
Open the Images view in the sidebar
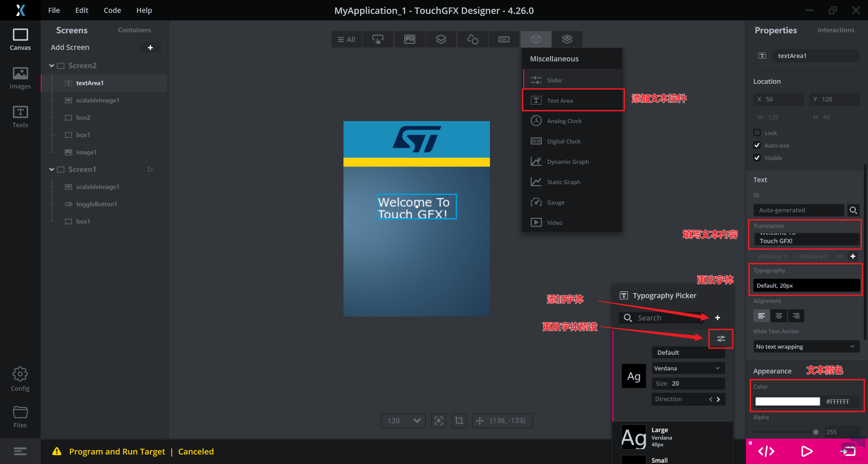pos(20,78)
